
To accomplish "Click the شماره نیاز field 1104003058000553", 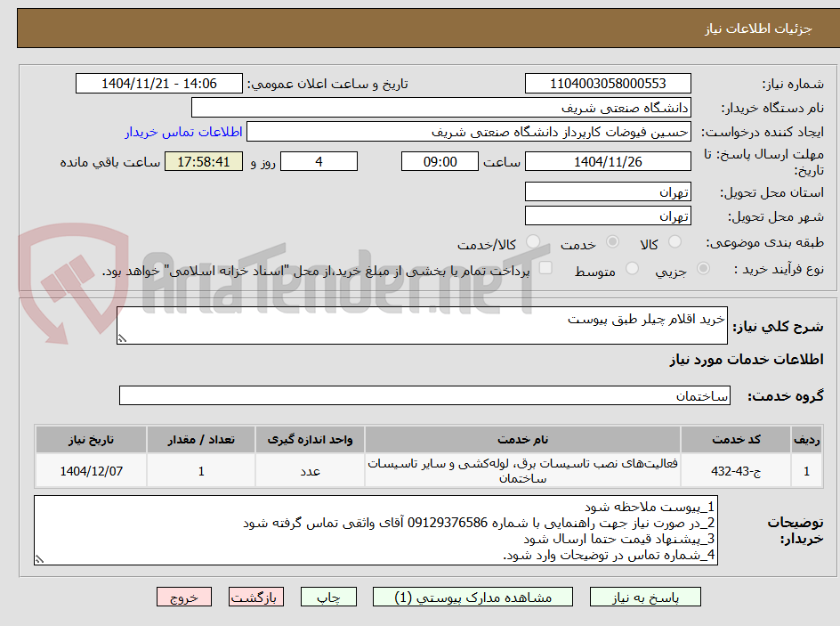I will [x=608, y=84].
